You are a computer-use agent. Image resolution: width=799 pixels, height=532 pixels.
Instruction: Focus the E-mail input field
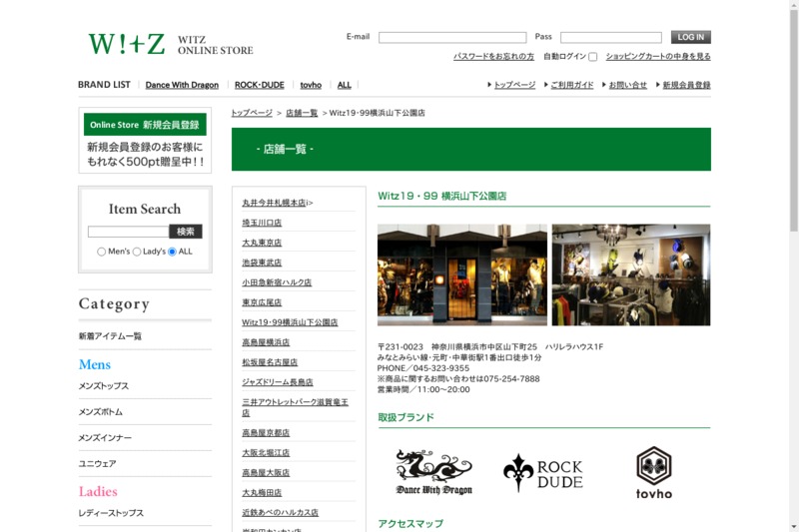[452, 38]
